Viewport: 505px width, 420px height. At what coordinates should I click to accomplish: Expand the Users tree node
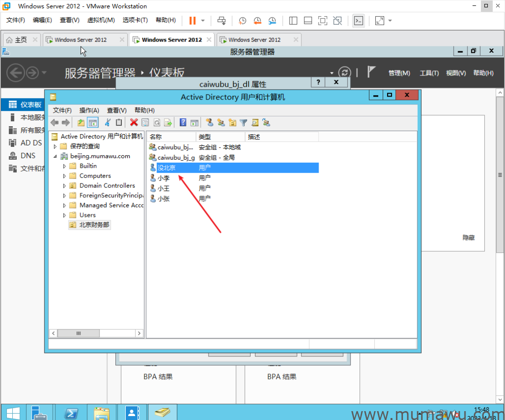(65, 215)
